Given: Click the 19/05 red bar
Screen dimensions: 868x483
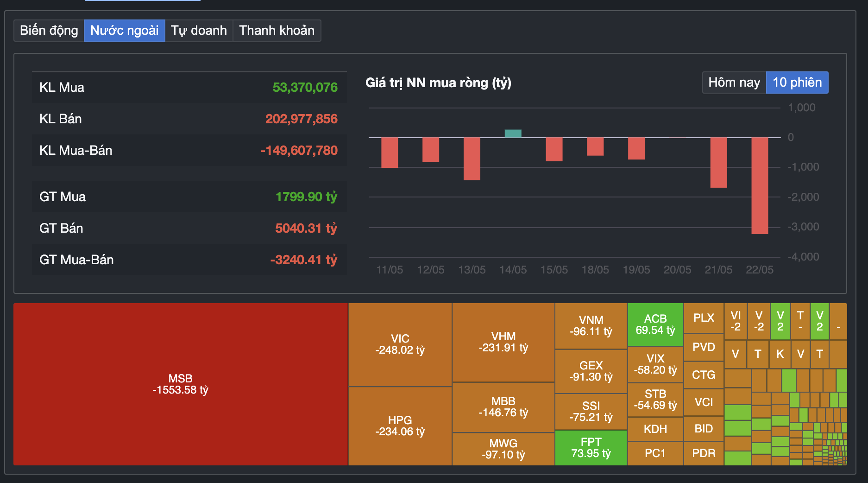Looking at the screenshot, I should [636, 148].
